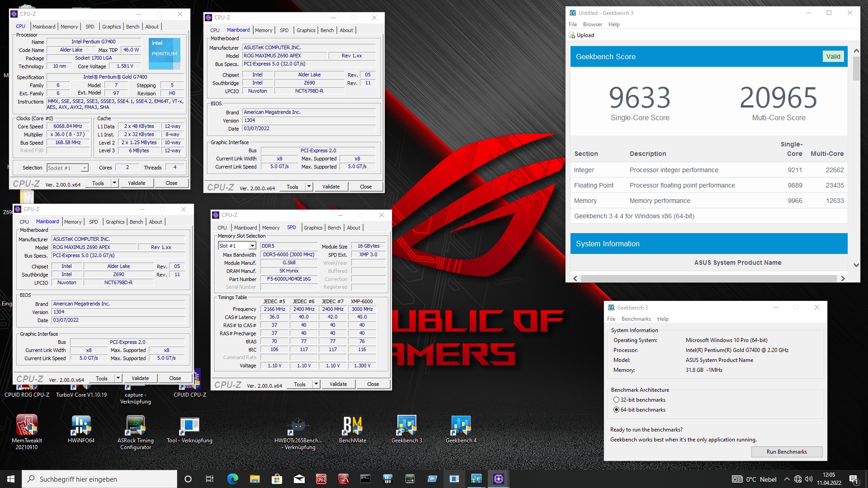The width and height of the screenshot is (868, 488).
Task: Click single-core score 9633
Action: click(x=640, y=98)
